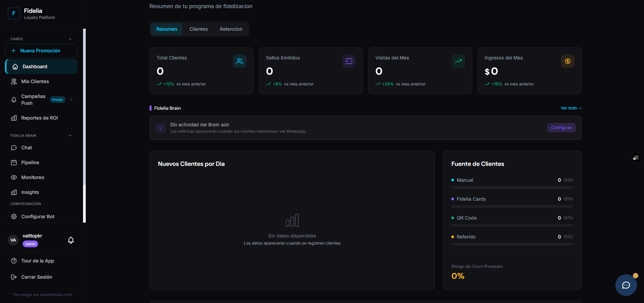
Task: Collapse the FIDELIA BRAIN sidebar section
Action: coord(70,135)
